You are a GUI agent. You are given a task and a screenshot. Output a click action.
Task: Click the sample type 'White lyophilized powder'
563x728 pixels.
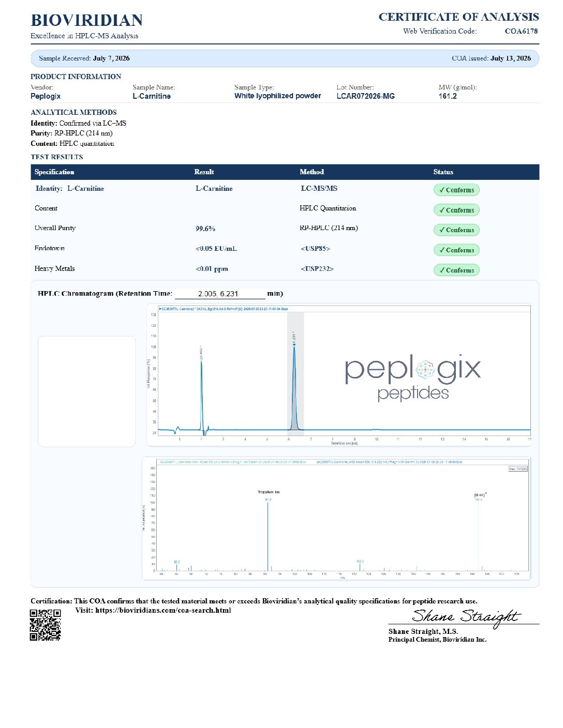(x=277, y=96)
